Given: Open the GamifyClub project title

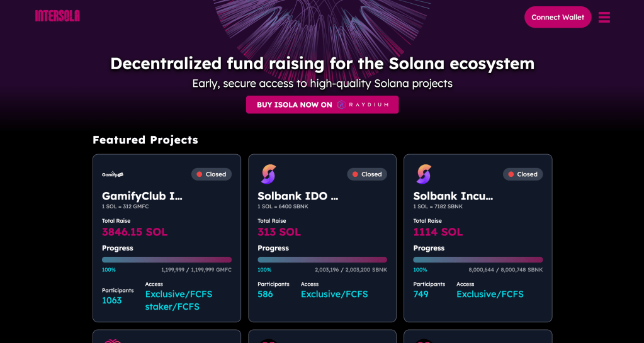Looking at the screenshot, I should [142, 196].
